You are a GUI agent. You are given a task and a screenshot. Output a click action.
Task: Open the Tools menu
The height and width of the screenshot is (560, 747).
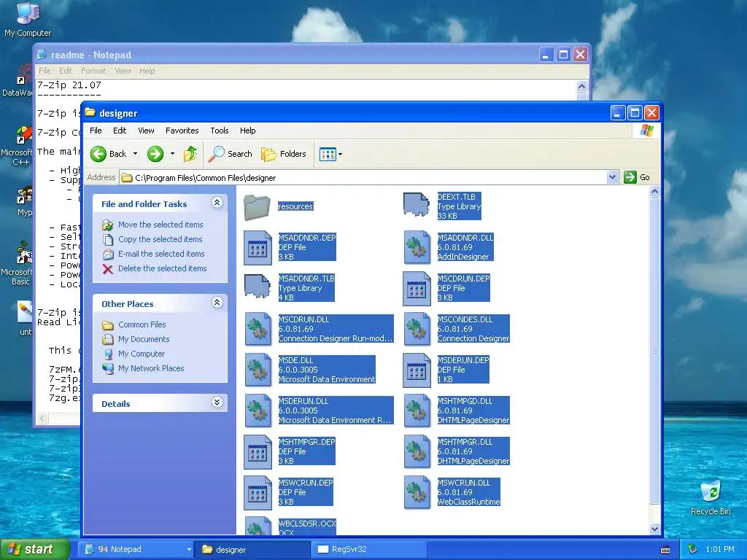(x=220, y=131)
